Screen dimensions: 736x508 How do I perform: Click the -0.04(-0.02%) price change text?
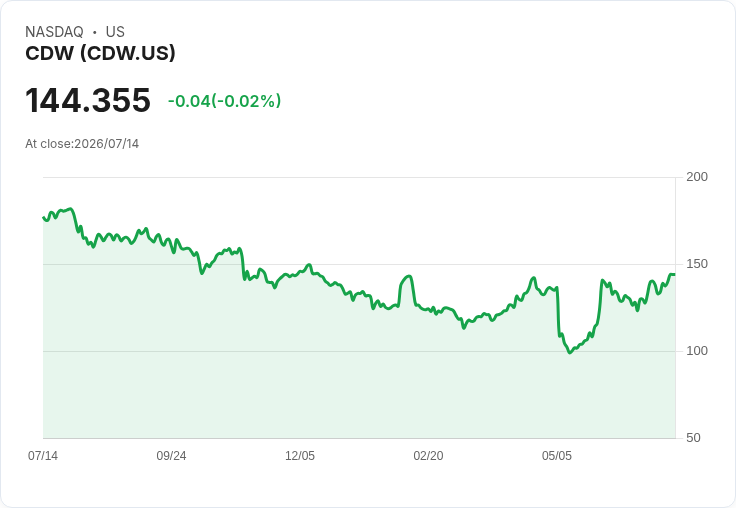click(224, 101)
